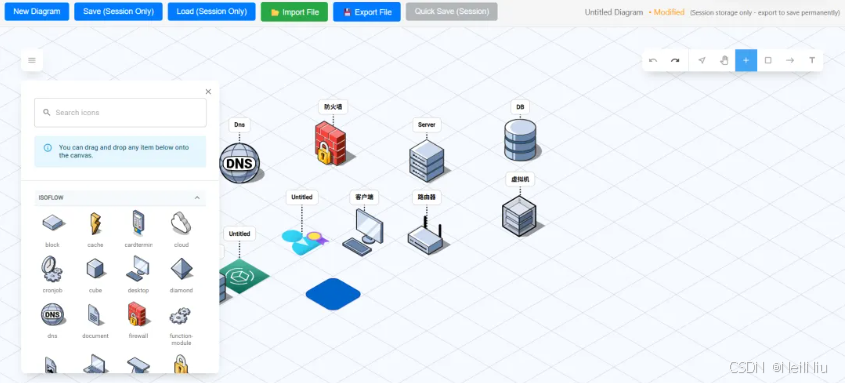
Task: Click Save (Session Only) button
Action: 119,12
